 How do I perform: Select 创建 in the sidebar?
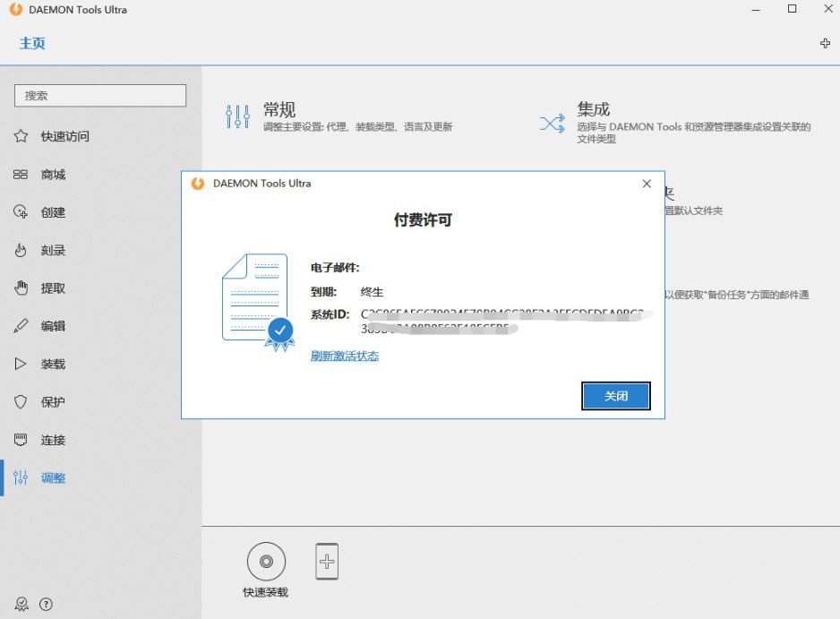coord(53,212)
